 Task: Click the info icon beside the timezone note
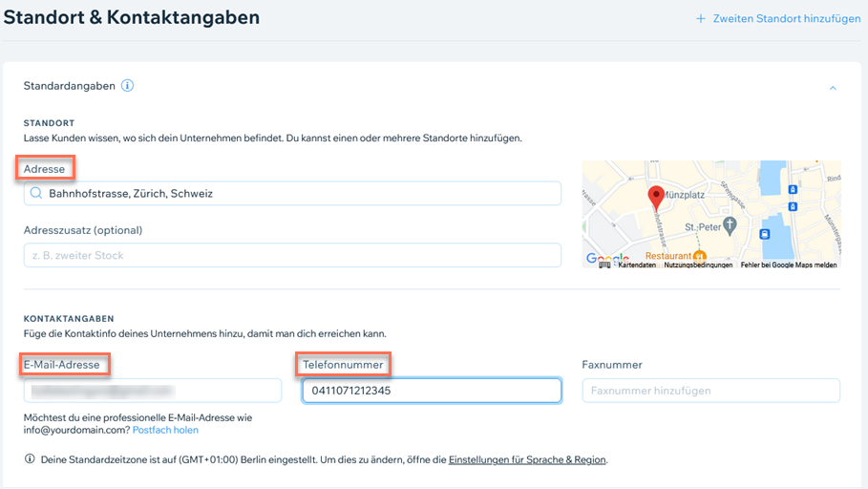pyautogui.click(x=30, y=459)
